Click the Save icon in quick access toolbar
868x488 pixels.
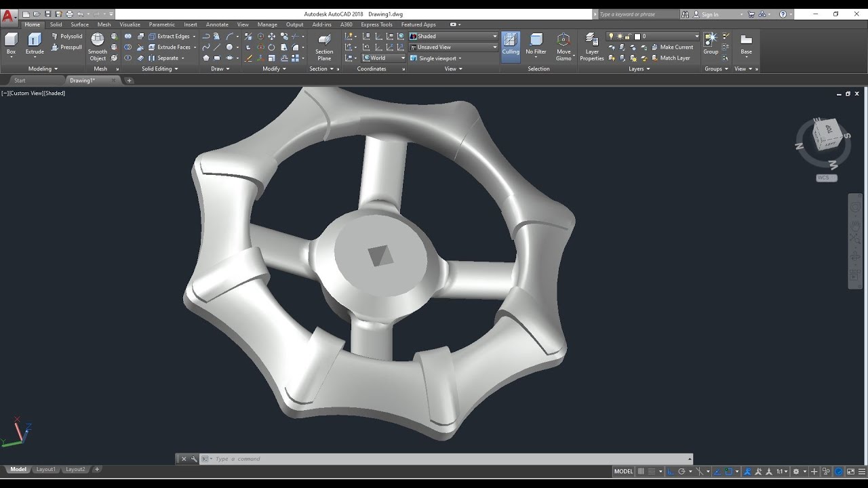tap(47, 14)
